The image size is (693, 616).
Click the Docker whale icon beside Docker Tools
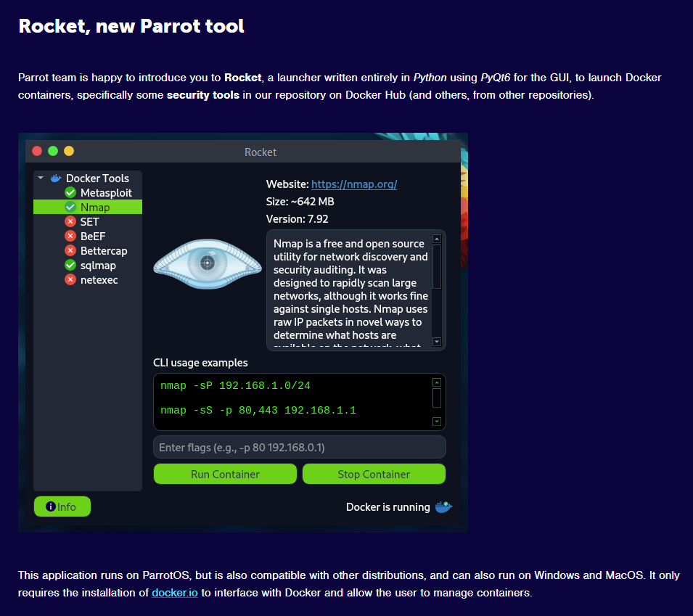(x=56, y=178)
